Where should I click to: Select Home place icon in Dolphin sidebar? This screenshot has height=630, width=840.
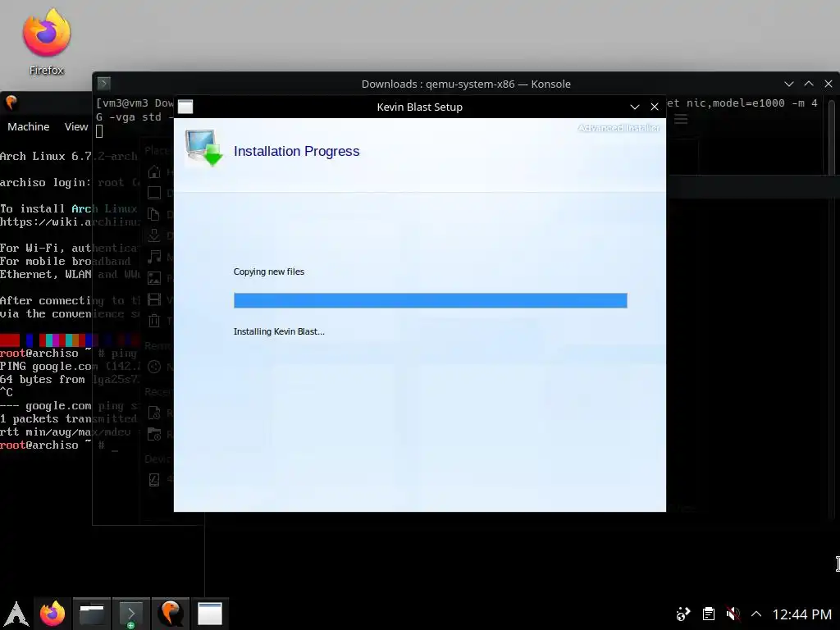point(154,172)
